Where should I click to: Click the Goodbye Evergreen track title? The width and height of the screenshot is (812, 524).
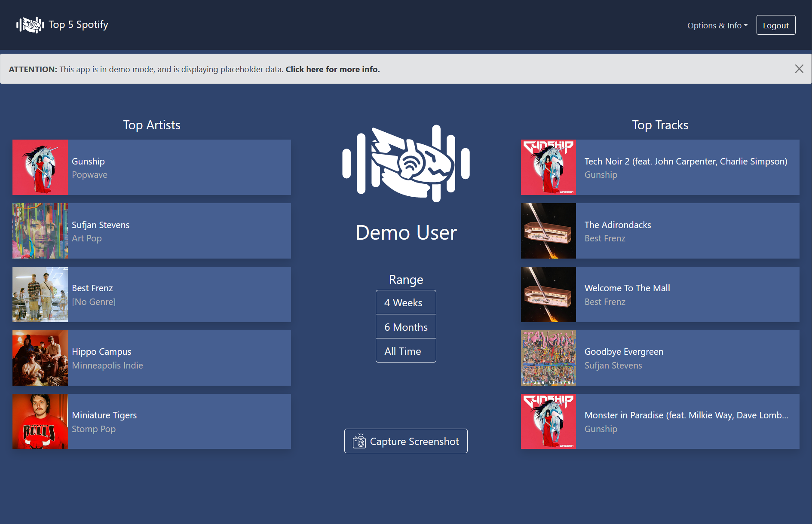624,351
